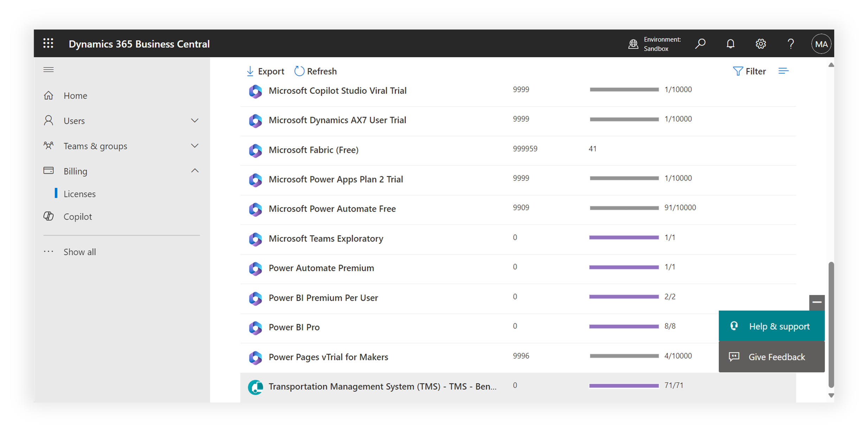The width and height of the screenshot is (868, 432).
Task: Collapse navigation with the hamburger icon
Action: (49, 70)
